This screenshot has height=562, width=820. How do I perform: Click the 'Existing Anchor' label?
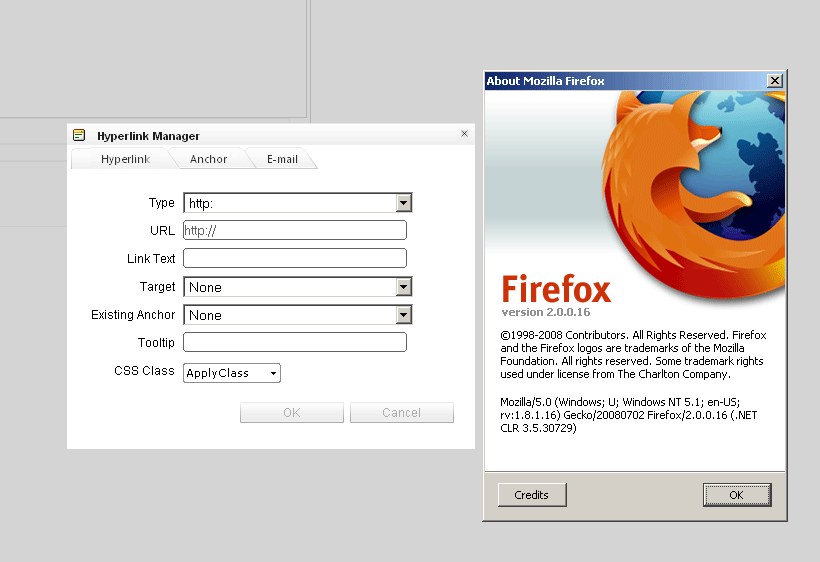tap(133, 315)
